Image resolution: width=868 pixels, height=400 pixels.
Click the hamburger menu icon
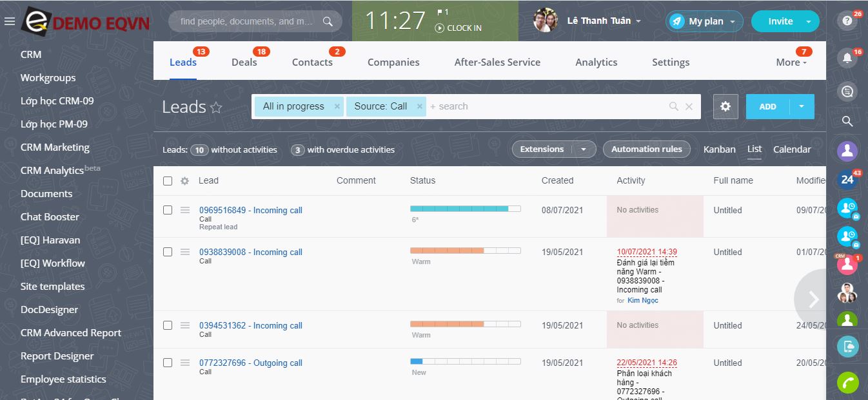[x=9, y=21]
